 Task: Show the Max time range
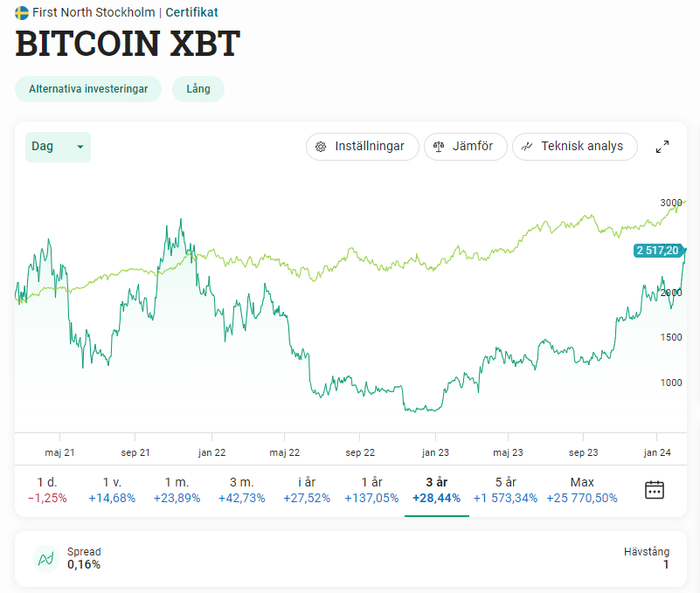coord(582,490)
